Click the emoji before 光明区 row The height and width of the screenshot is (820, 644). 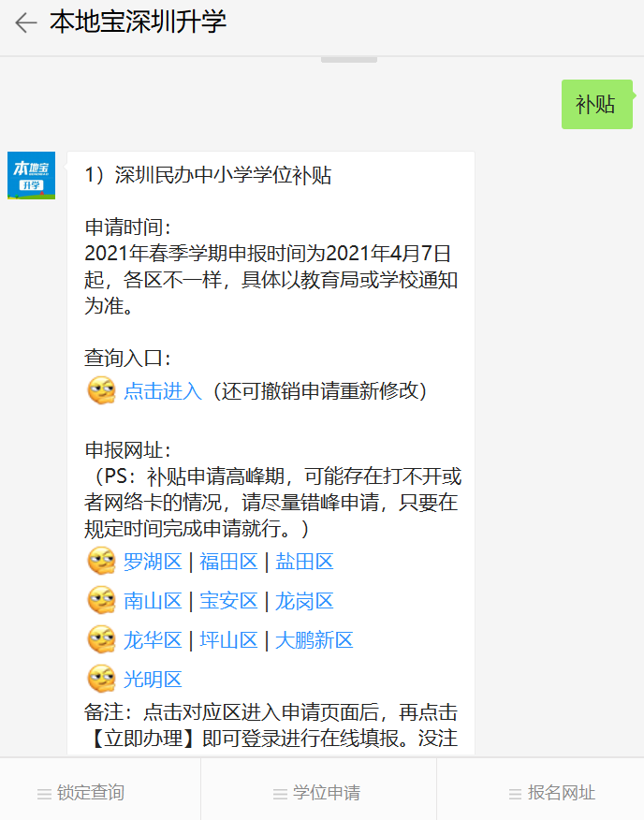(x=101, y=679)
